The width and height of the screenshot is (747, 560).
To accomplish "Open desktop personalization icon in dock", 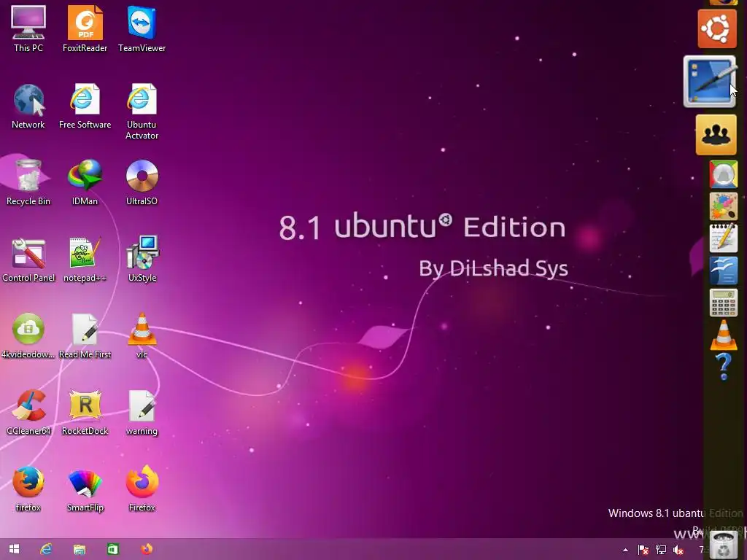I will (x=709, y=82).
